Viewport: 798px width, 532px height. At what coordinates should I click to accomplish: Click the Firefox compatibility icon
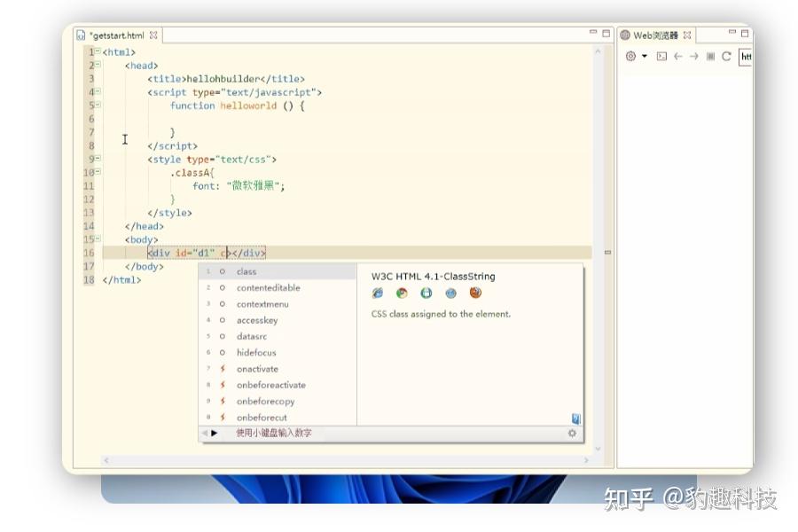(x=475, y=293)
